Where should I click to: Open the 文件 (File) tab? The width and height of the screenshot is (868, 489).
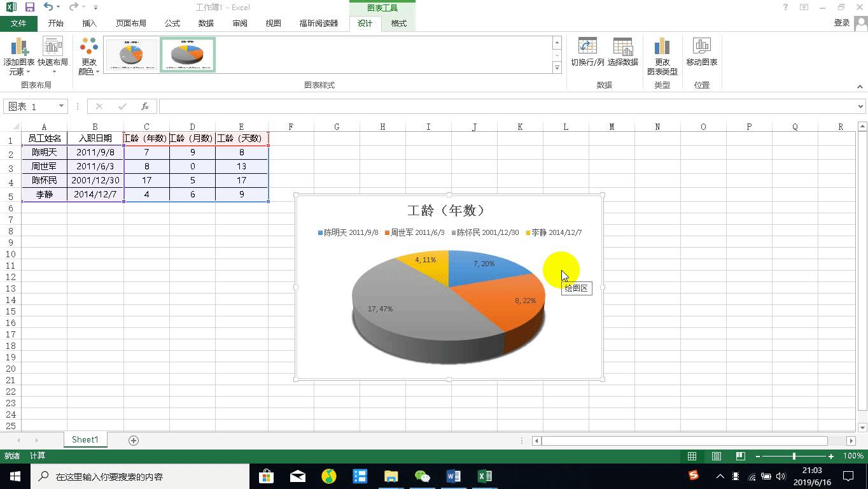19,23
